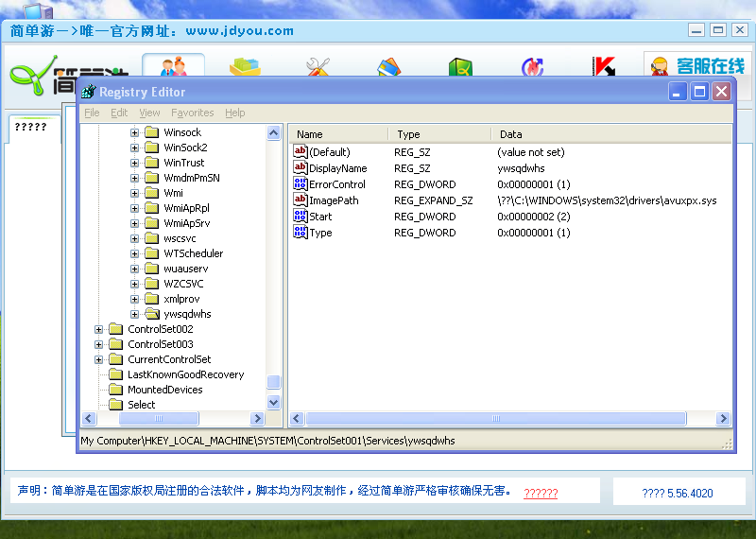The width and height of the screenshot is (756, 539).
Task: Select the ????? tab in jdyou window
Action: [x=34, y=128]
